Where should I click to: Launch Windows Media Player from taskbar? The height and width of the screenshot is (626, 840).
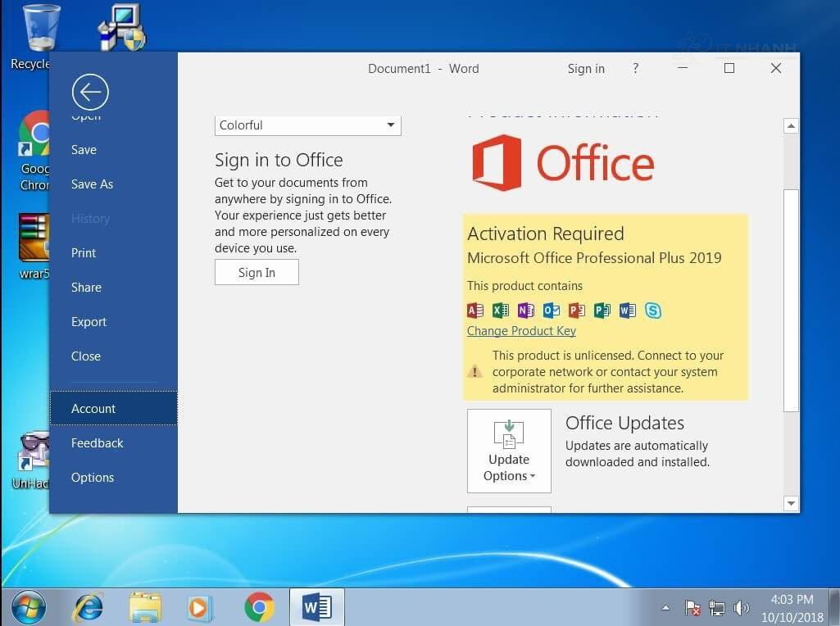tap(199, 607)
